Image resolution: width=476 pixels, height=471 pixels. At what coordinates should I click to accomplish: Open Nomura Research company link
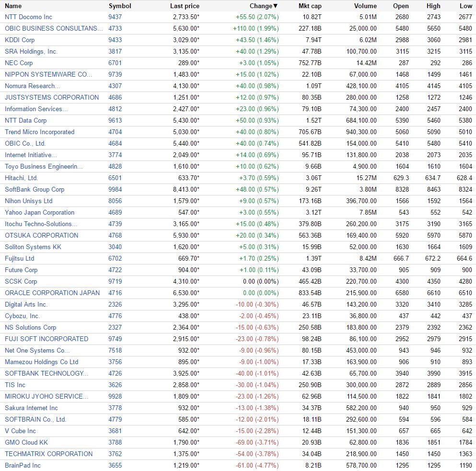[x=33, y=86]
